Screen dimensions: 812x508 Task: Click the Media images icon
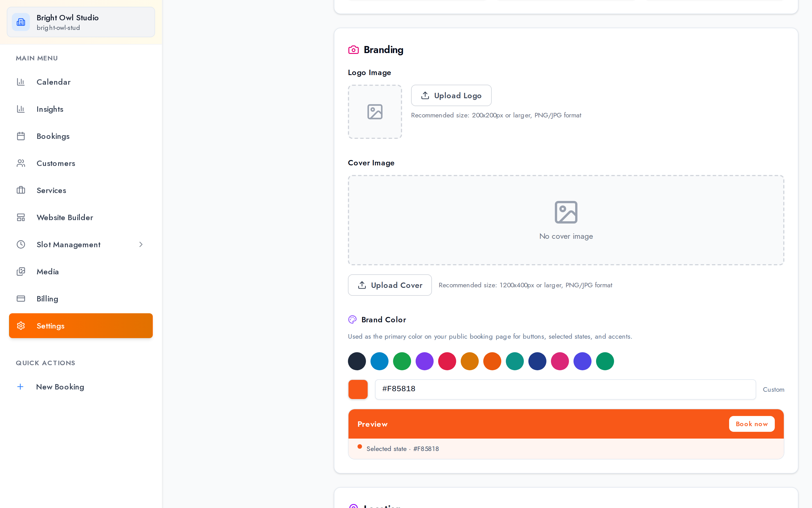tap(21, 271)
